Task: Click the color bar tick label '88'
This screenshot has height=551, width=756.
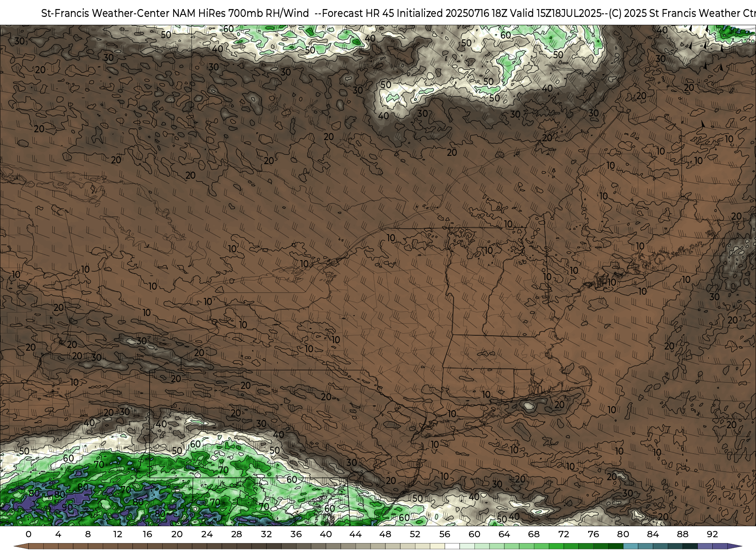Action: click(x=682, y=534)
